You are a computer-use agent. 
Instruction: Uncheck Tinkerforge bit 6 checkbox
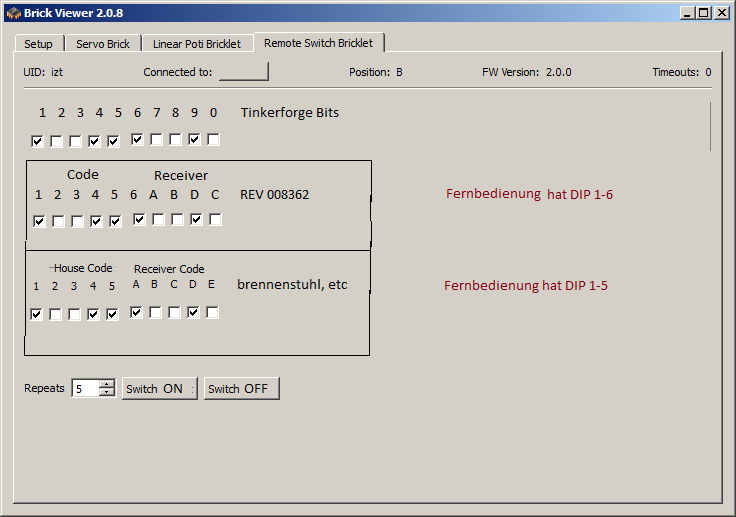pos(137,139)
